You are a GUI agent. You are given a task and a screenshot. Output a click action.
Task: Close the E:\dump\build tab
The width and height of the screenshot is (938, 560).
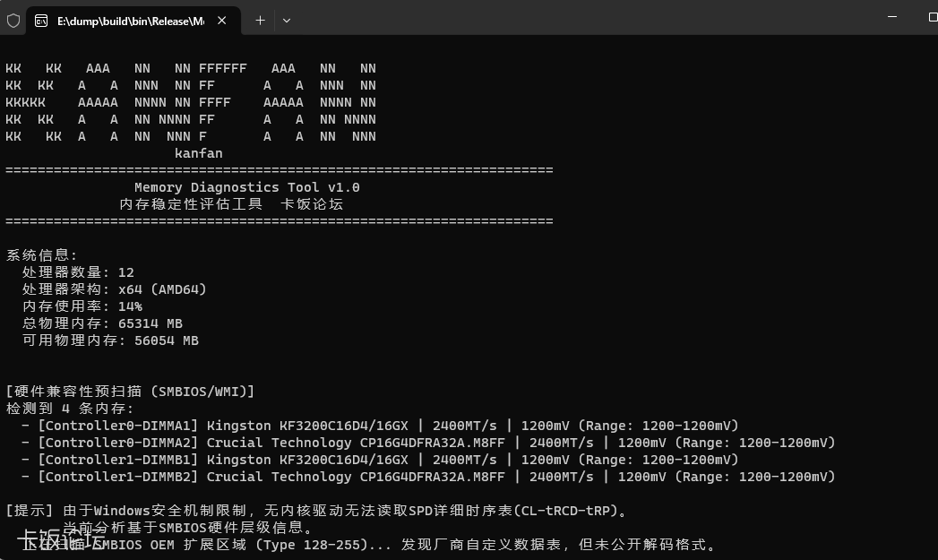[x=222, y=21]
